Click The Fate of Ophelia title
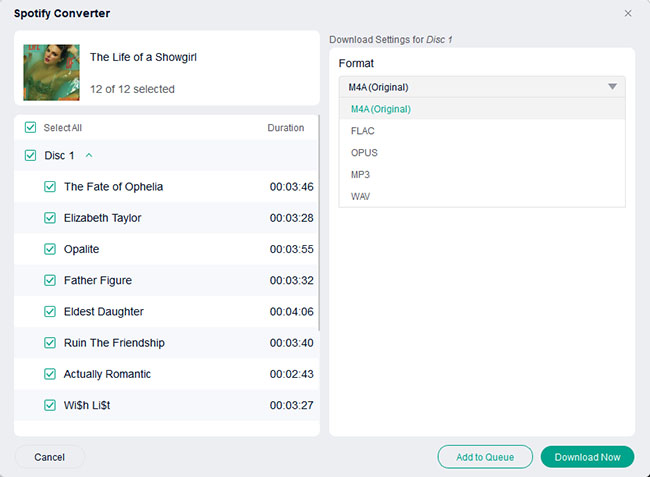The image size is (650, 477). point(113,186)
